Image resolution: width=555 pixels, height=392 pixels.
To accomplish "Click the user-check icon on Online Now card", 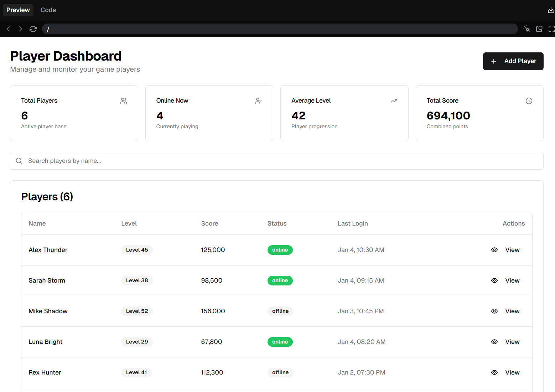I will pyautogui.click(x=259, y=101).
